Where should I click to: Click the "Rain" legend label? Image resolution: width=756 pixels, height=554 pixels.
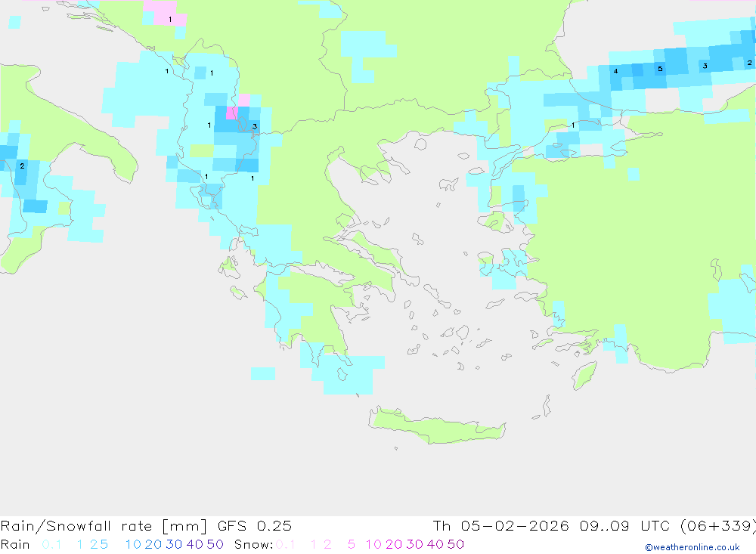click(x=15, y=544)
